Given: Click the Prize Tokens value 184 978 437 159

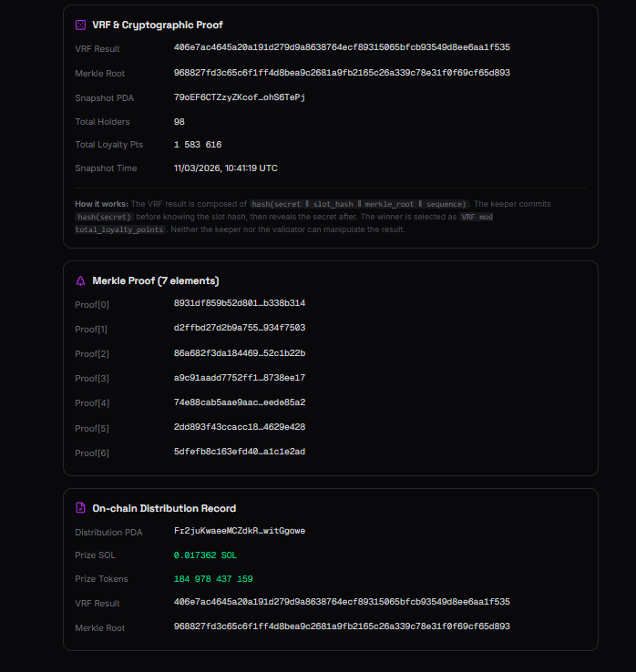Looking at the screenshot, I should pyautogui.click(x=213, y=579).
